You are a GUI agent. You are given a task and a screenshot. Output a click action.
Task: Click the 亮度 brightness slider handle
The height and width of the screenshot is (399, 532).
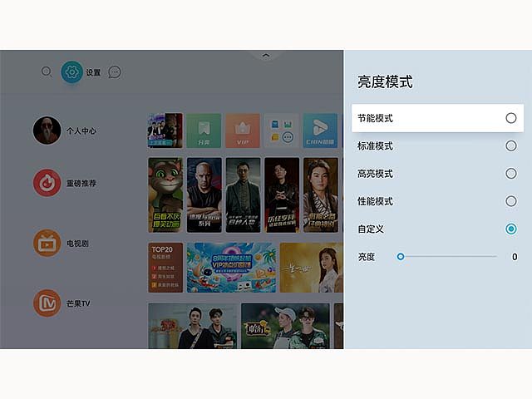(401, 257)
